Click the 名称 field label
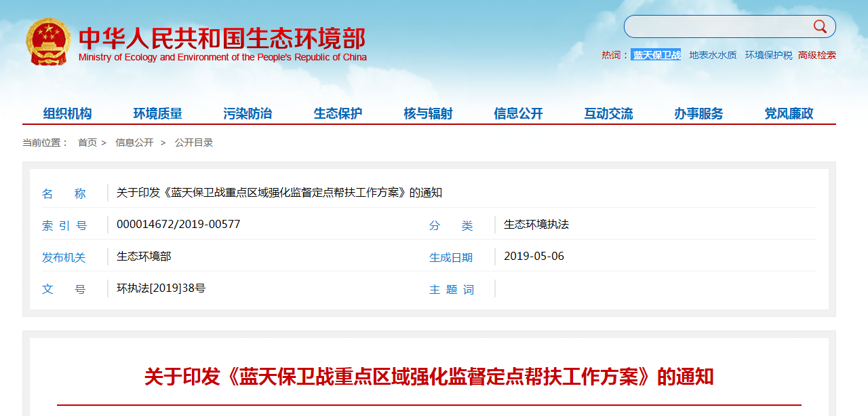This screenshot has height=416, width=868. point(64,194)
